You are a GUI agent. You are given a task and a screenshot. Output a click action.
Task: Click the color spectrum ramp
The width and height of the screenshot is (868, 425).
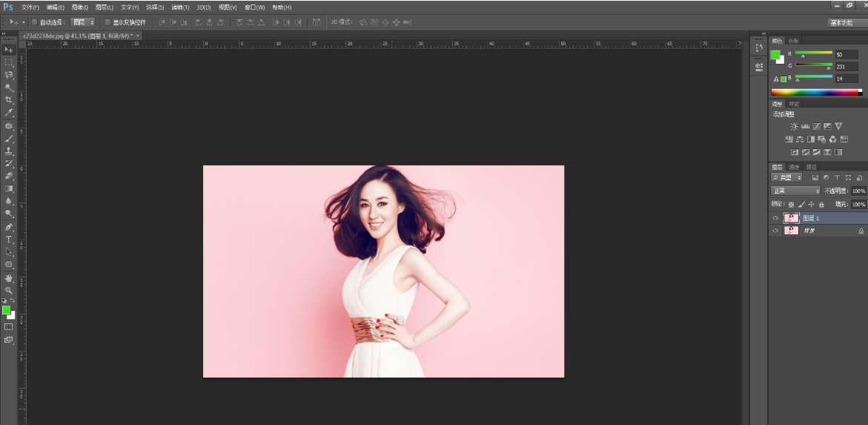(817, 92)
